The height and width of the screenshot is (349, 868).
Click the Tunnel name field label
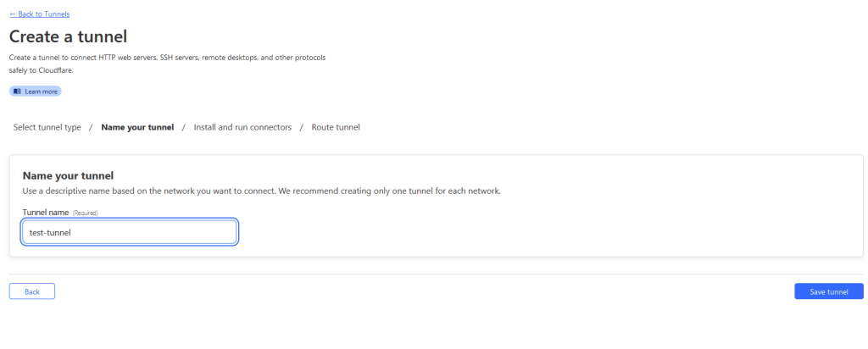pos(46,213)
